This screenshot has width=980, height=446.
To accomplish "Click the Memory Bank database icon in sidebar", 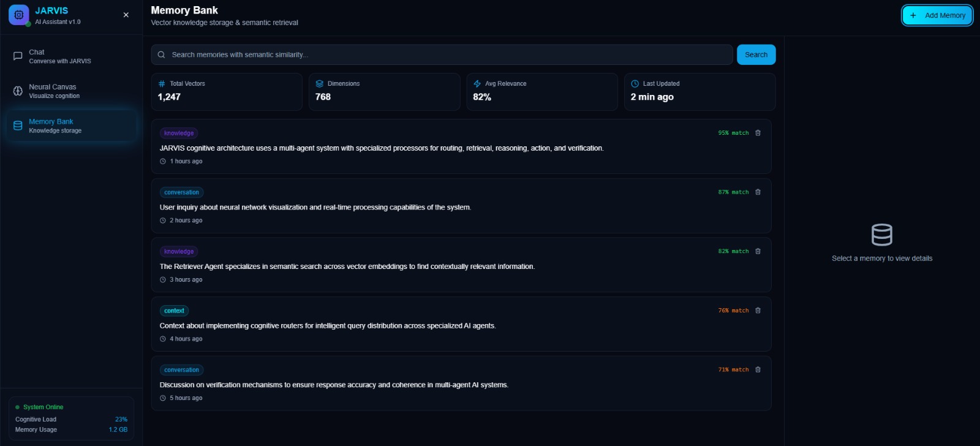I will tap(18, 126).
